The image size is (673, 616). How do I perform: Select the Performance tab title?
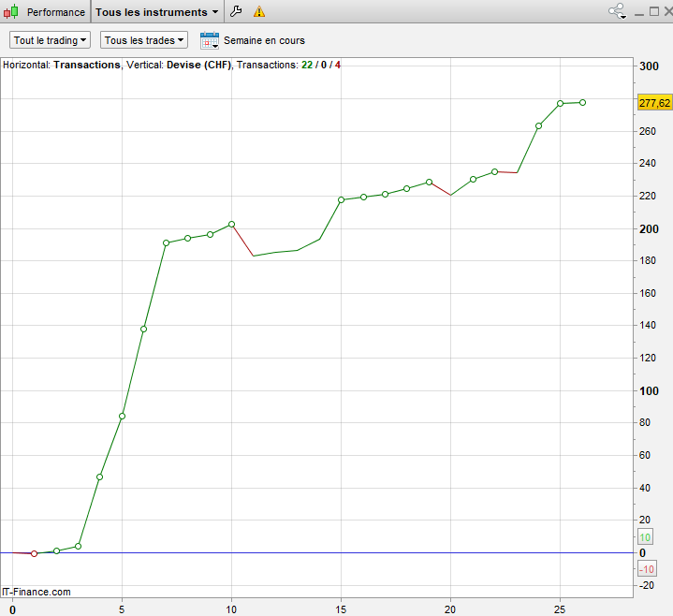[56, 12]
